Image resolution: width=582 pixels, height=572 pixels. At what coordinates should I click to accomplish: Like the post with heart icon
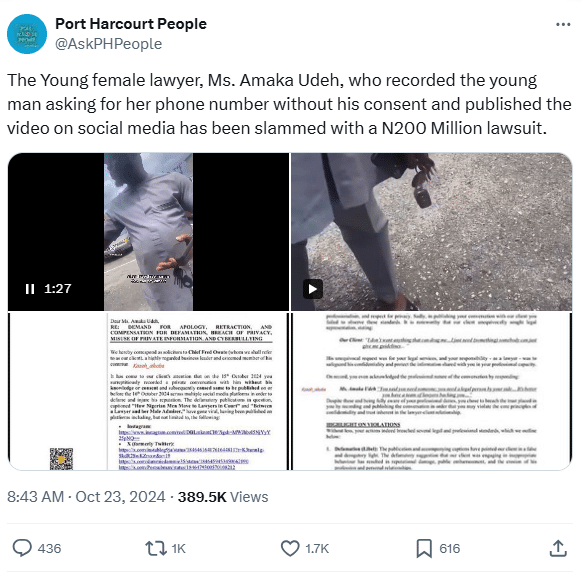(290, 548)
